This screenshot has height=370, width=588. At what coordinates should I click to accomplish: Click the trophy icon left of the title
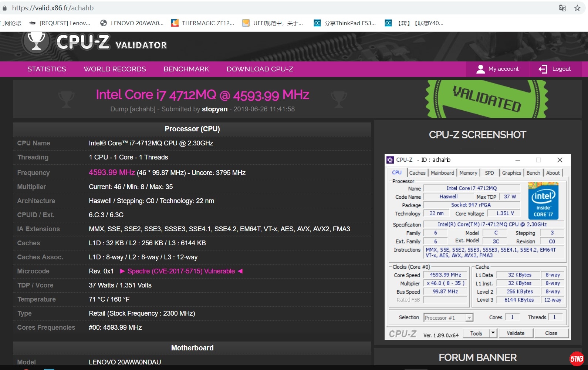pos(67,99)
